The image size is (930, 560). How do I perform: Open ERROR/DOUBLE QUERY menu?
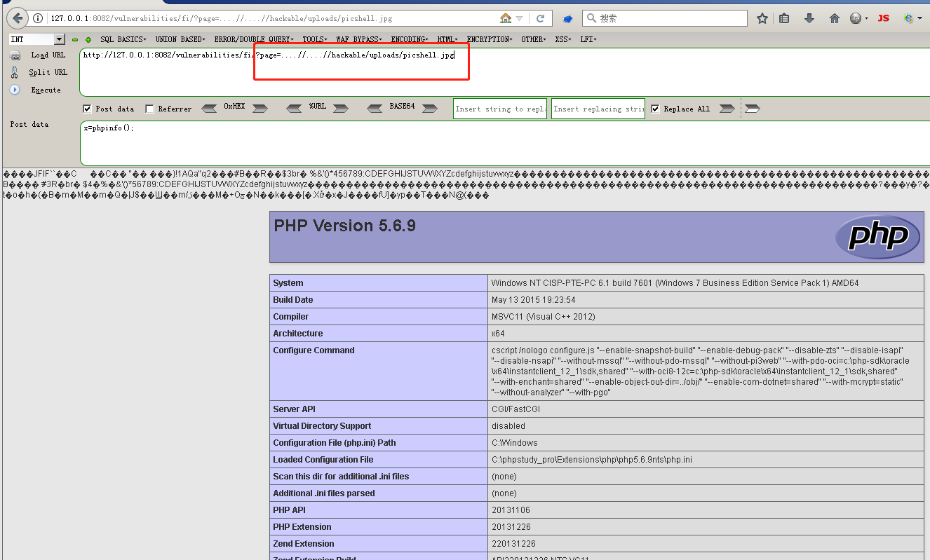[254, 40]
